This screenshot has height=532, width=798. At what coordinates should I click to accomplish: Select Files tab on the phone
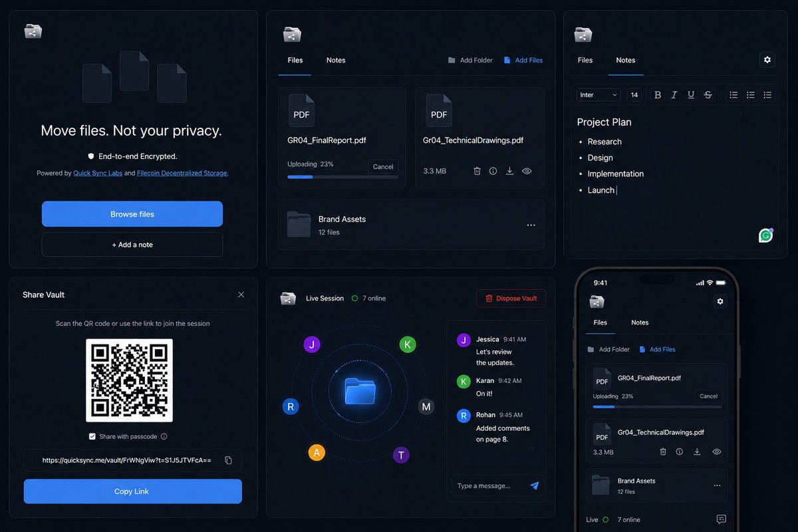(x=600, y=323)
